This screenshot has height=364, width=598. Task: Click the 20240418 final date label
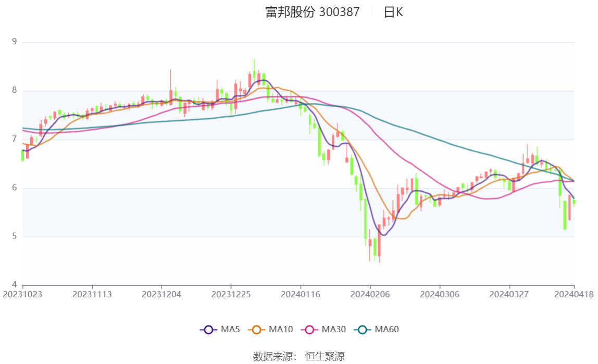click(x=574, y=295)
